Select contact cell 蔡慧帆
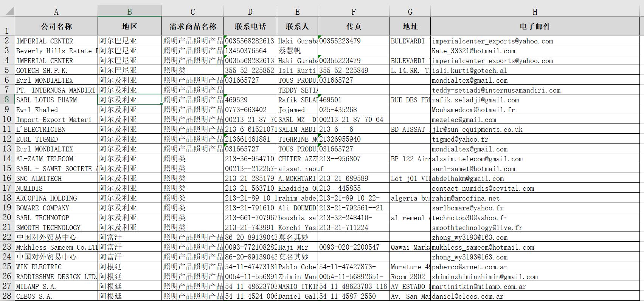This screenshot has height=301, width=644. tap(297, 51)
